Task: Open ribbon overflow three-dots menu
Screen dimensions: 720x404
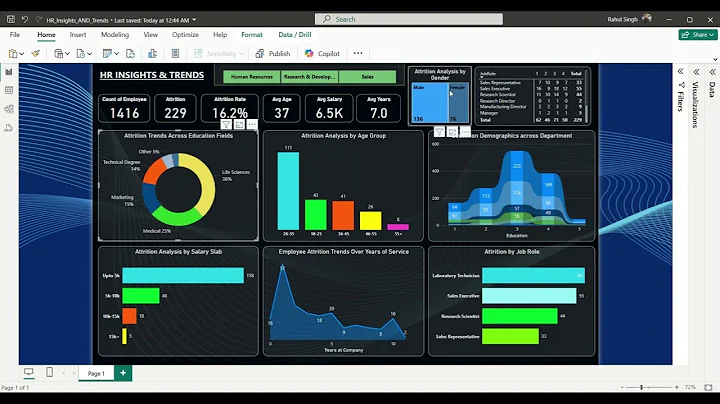Action: [x=358, y=53]
